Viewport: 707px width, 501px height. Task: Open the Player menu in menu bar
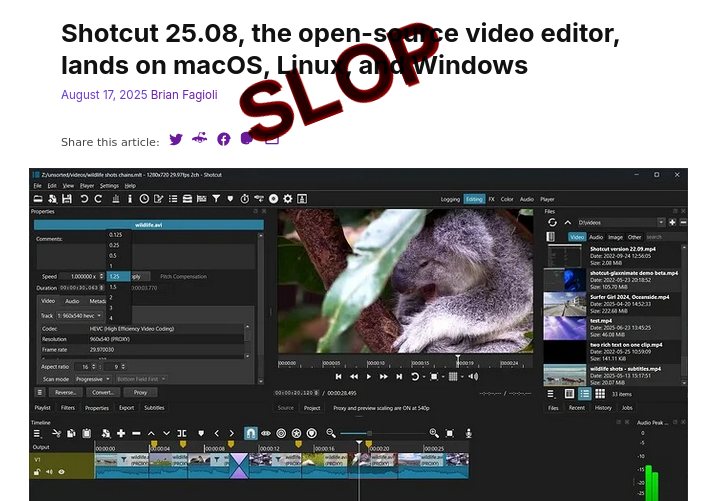[x=87, y=185]
